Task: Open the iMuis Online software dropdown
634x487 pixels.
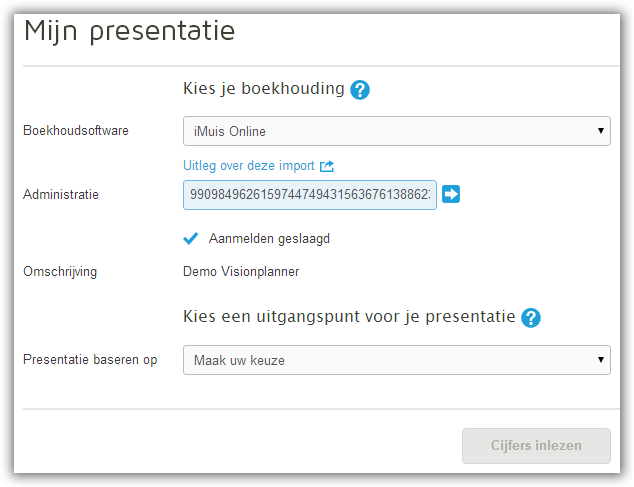Action: pos(397,131)
